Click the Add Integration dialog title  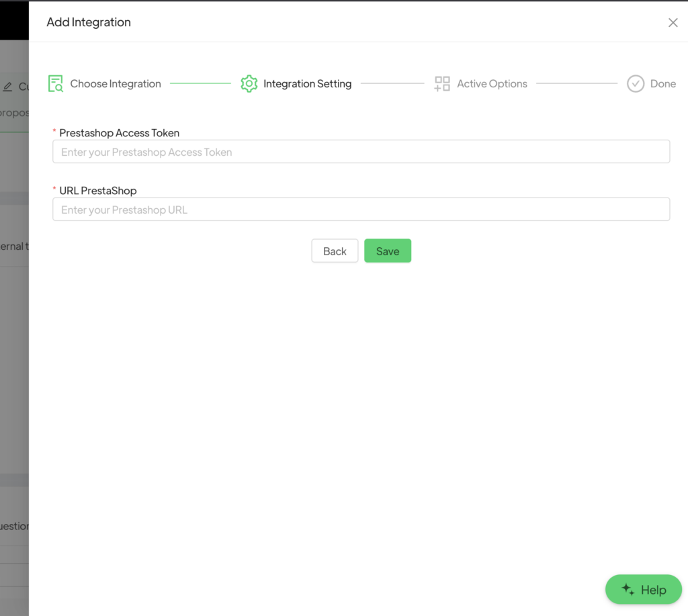click(x=89, y=23)
